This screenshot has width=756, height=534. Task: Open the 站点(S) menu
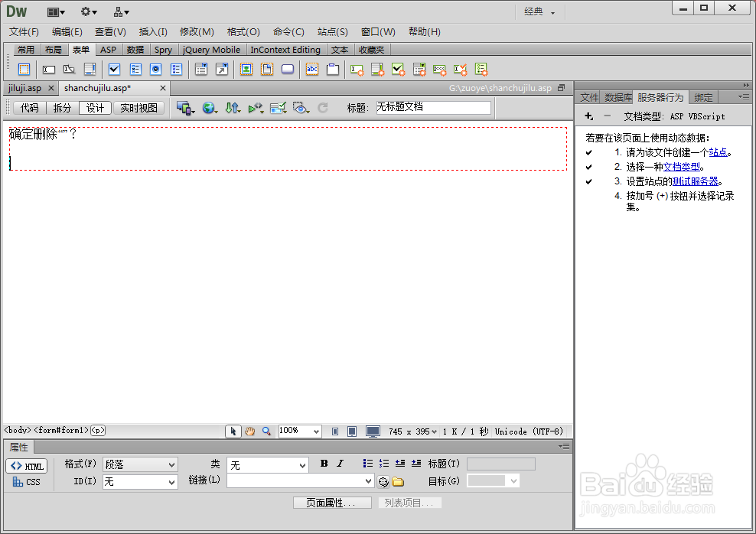[x=333, y=32]
